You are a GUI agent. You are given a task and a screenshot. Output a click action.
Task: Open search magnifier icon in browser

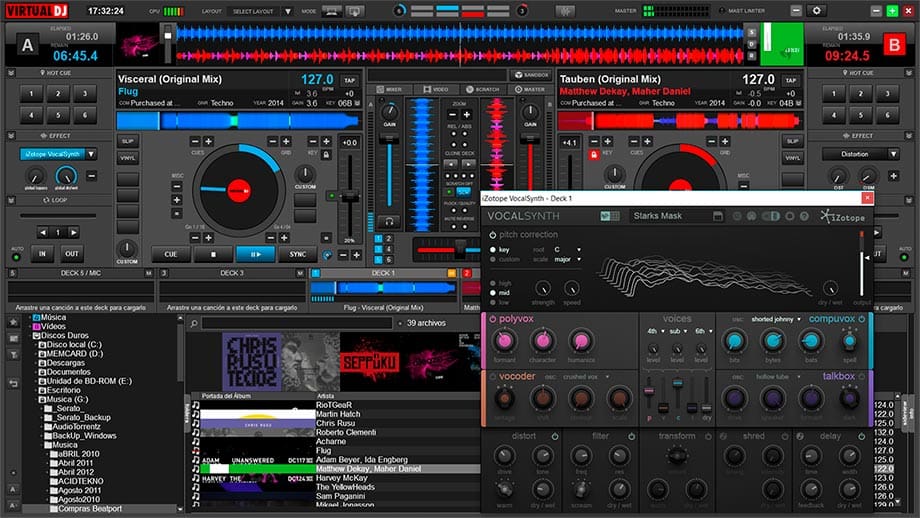click(x=194, y=323)
